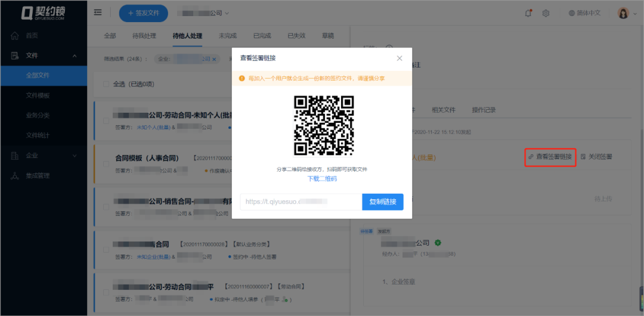Check the 202011160000007 劳动合同 row checkbox

click(x=106, y=293)
